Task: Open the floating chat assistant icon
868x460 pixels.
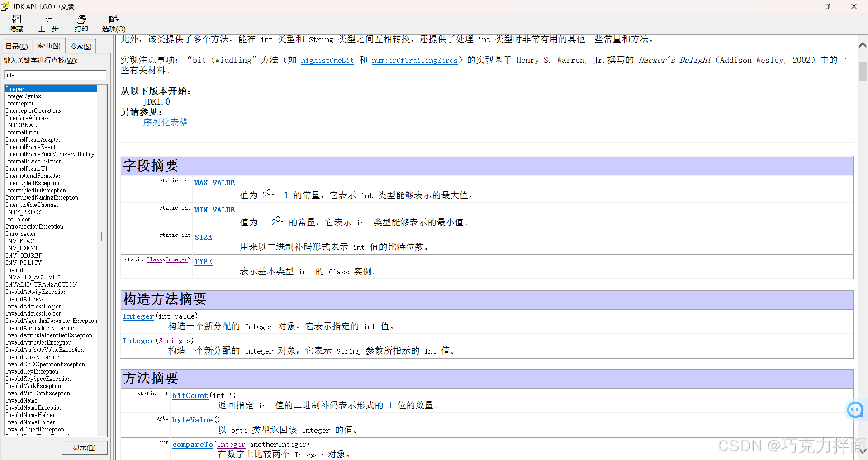Action: [x=855, y=410]
